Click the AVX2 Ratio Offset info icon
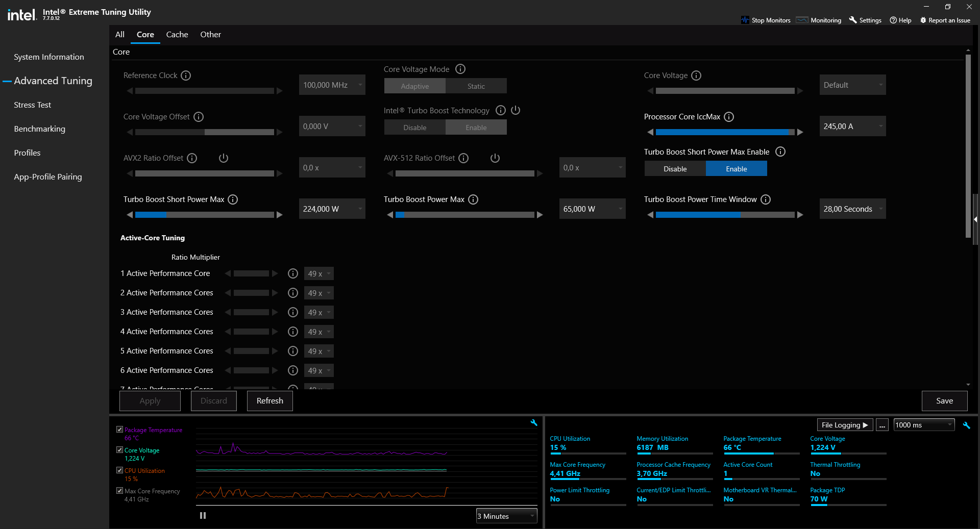 point(192,158)
